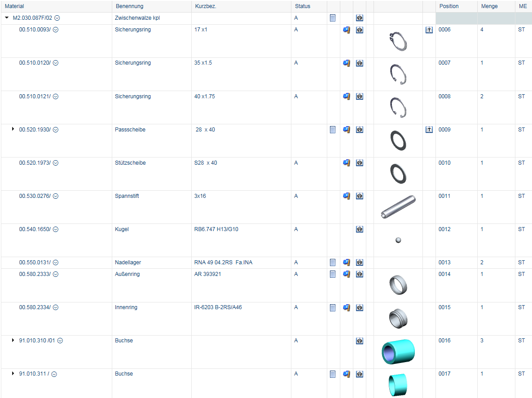Open material link 00.580.2333/
Screen dimensions: 532x398
tap(35, 274)
